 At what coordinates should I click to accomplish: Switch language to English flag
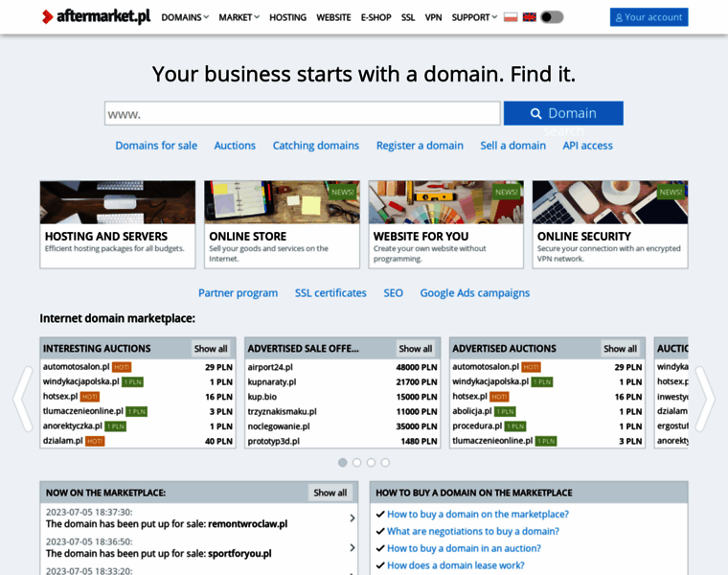pyautogui.click(x=530, y=17)
